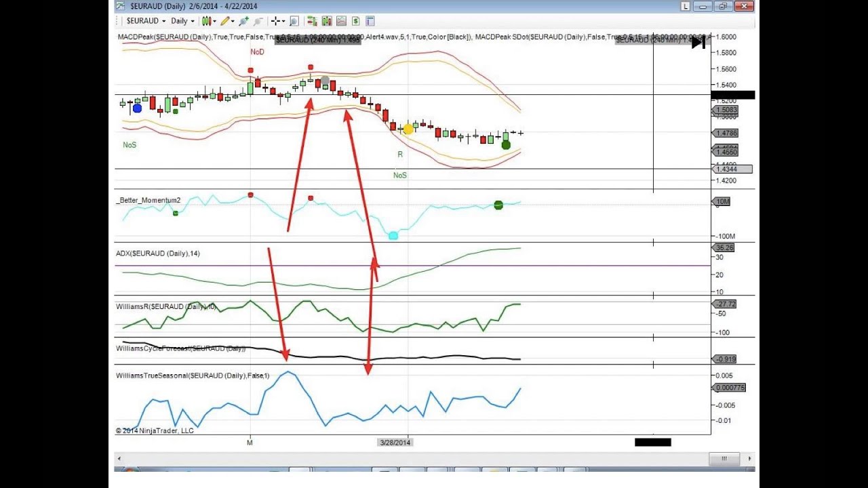Click the green dot on momentum panel
Viewport: 868px width, 488px height.
coord(498,205)
